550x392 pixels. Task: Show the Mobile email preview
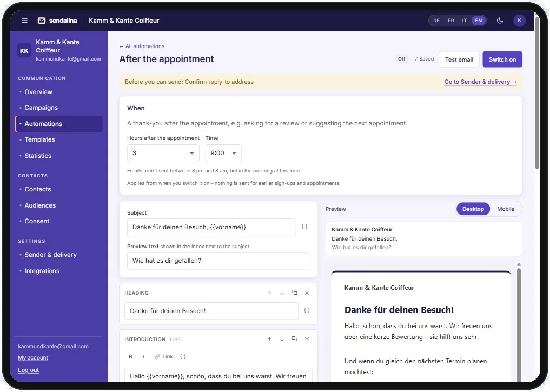tap(506, 209)
